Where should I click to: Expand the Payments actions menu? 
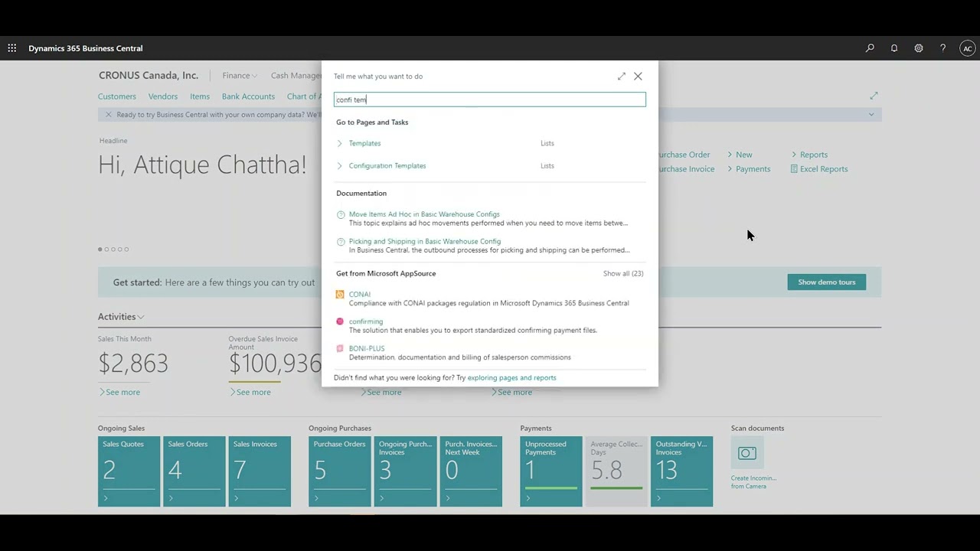coord(749,169)
